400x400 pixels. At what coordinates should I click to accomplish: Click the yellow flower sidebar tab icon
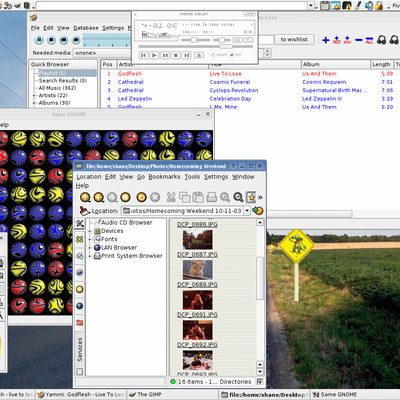click(x=80, y=239)
